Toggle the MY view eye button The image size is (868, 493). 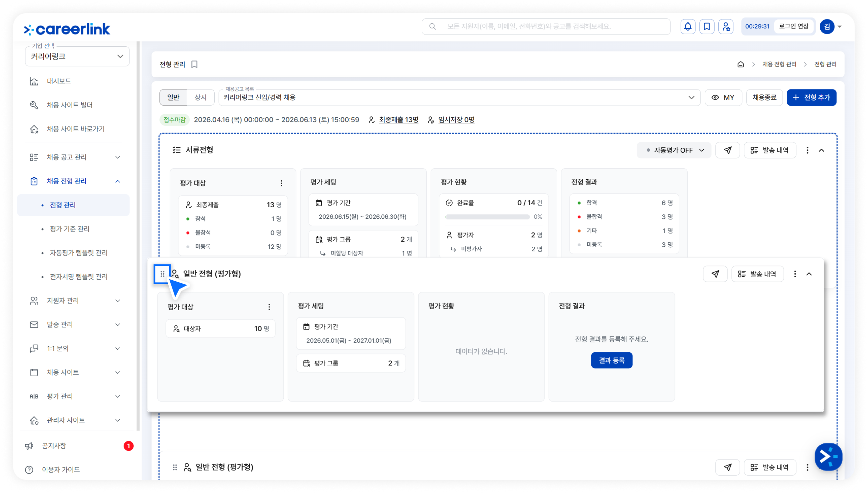pos(723,98)
